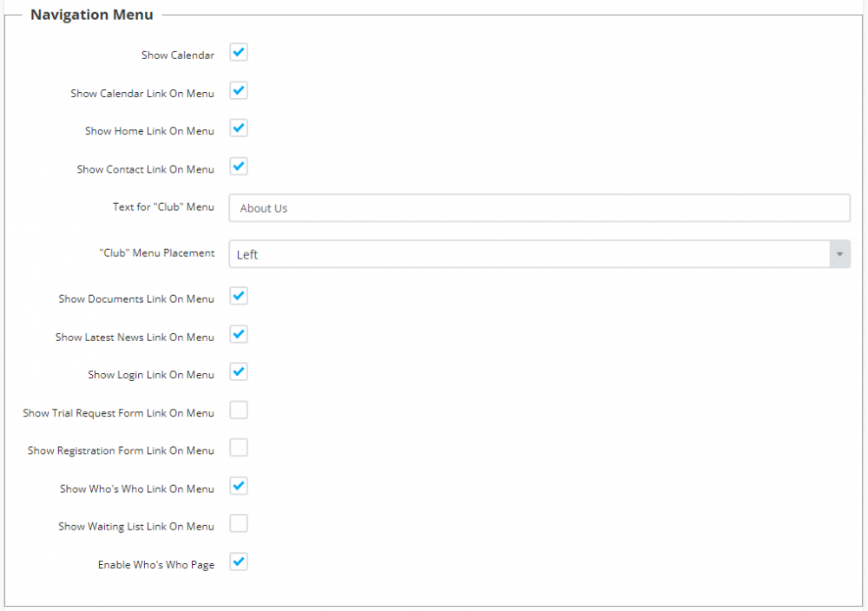Uncheck the Show Calendar checkbox
The height and width of the screenshot is (611, 868).
(x=239, y=53)
